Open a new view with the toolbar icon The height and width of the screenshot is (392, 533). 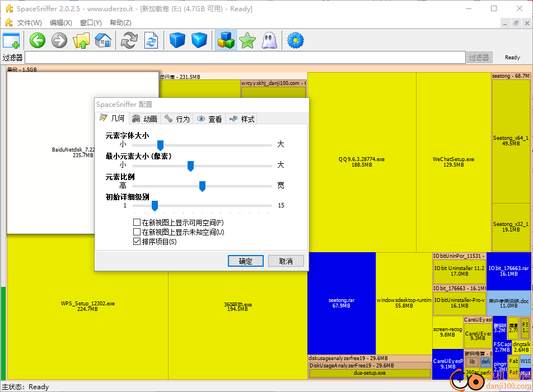pyautogui.click(x=11, y=40)
